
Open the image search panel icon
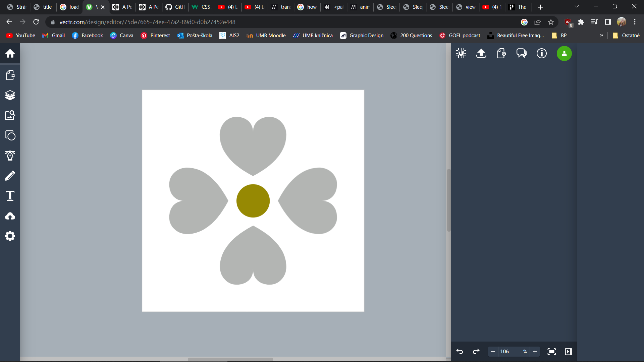coord(10,115)
